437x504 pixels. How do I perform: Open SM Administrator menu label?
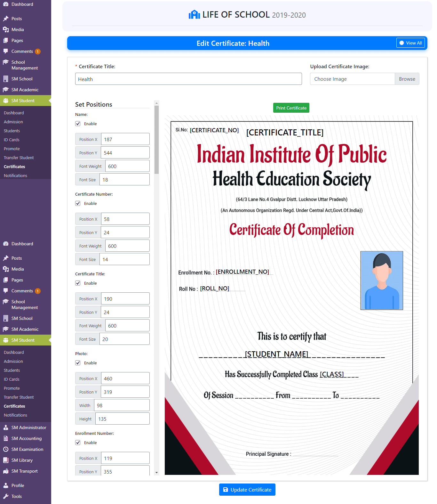pos(29,427)
